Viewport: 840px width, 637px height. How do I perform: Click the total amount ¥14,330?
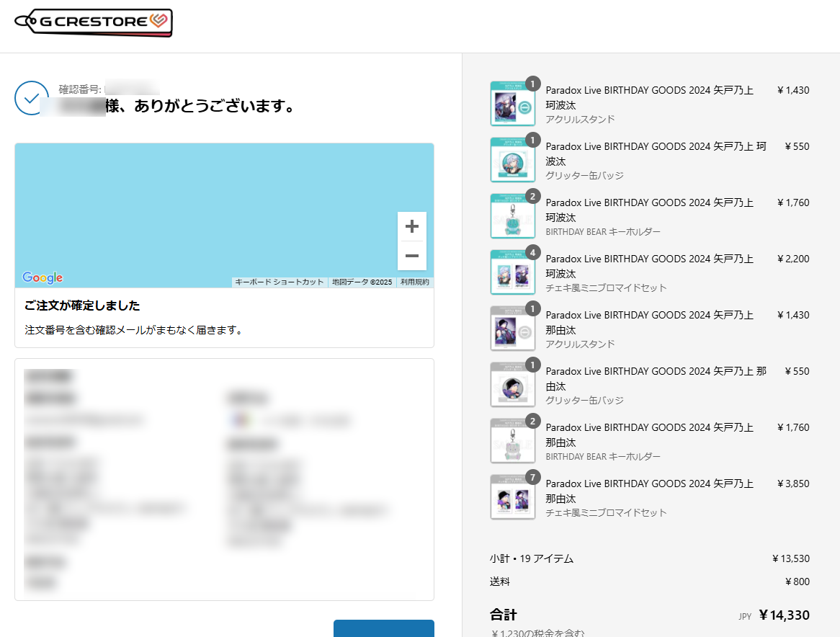pyautogui.click(x=785, y=615)
